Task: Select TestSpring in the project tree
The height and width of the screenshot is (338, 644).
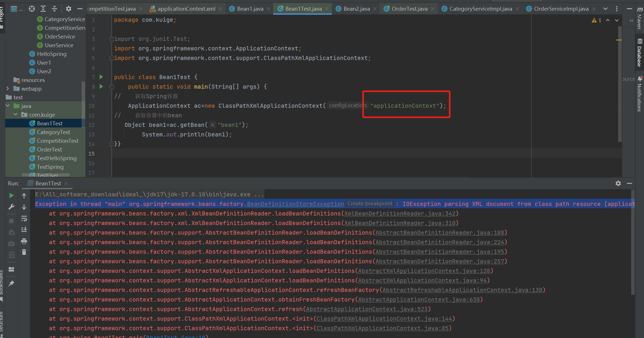Action: pos(50,167)
